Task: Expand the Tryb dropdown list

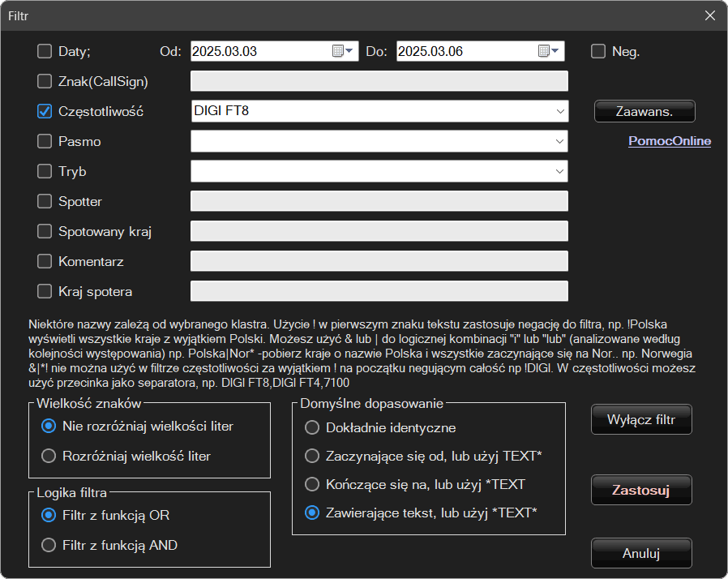Action: point(559,171)
